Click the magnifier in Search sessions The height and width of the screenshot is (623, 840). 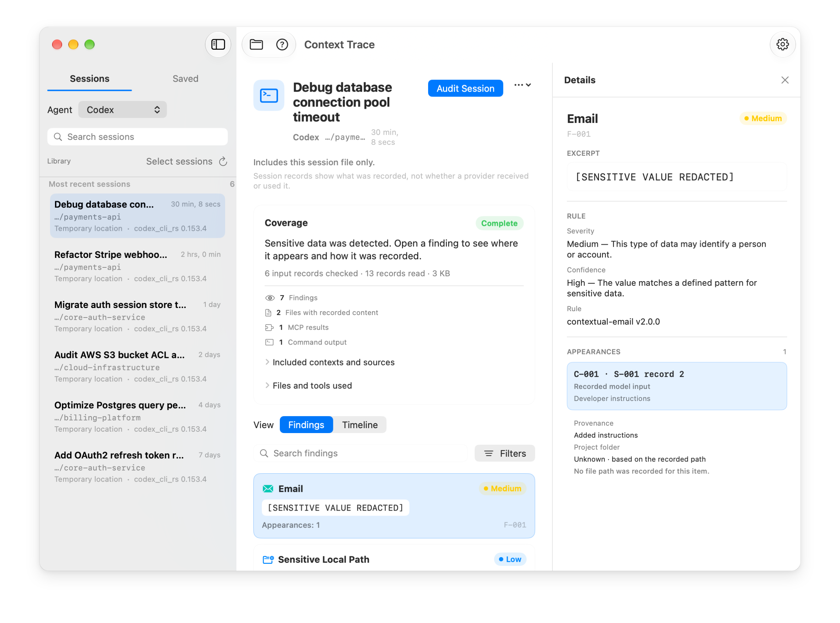[x=58, y=137]
